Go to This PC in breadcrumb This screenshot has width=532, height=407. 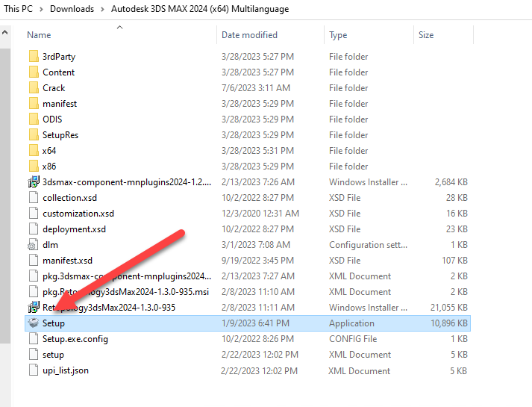click(19, 9)
